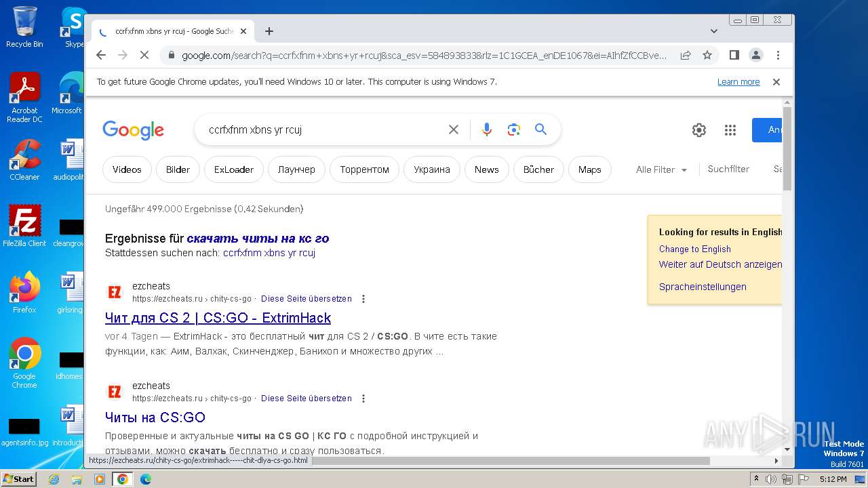Click the taskbar clock 5:12 PM
Image resolution: width=868 pixels, height=488 pixels.
click(833, 479)
